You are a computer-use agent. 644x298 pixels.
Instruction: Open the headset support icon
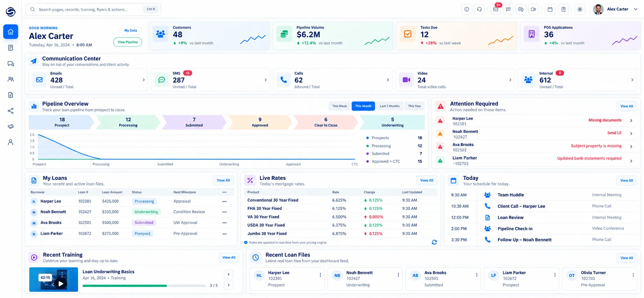(x=480, y=9)
